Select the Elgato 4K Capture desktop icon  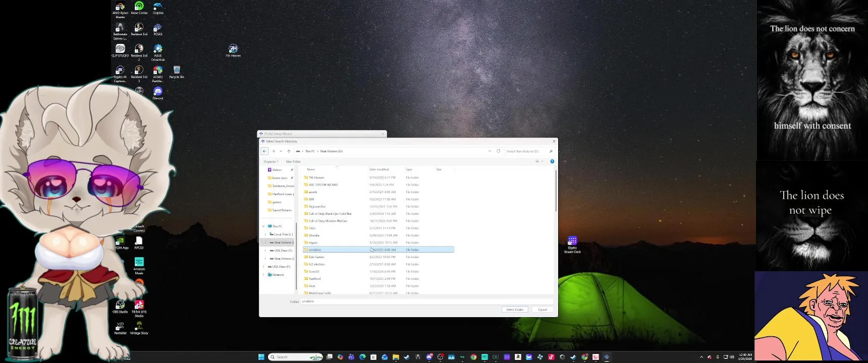click(x=120, y=74)
